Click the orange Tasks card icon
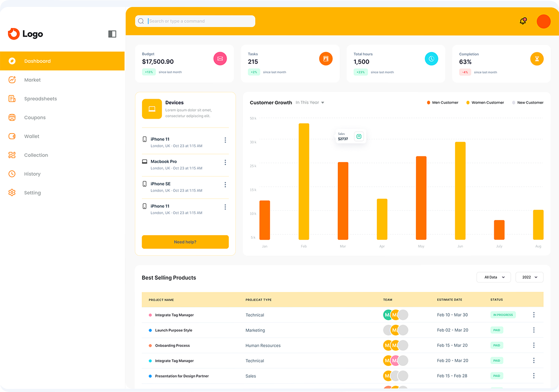 pos(326,59)
